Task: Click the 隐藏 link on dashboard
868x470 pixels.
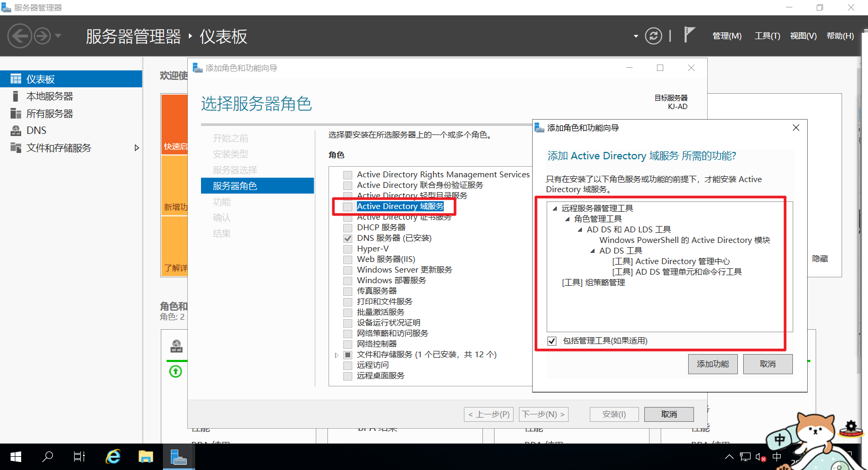Action: [820, 259]
